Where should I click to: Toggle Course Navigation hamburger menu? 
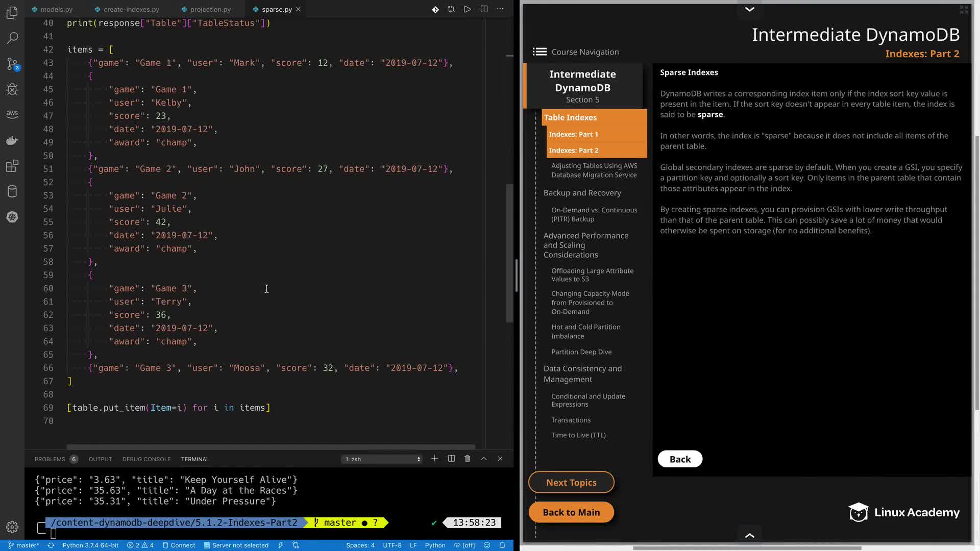[x=540, y=52]
